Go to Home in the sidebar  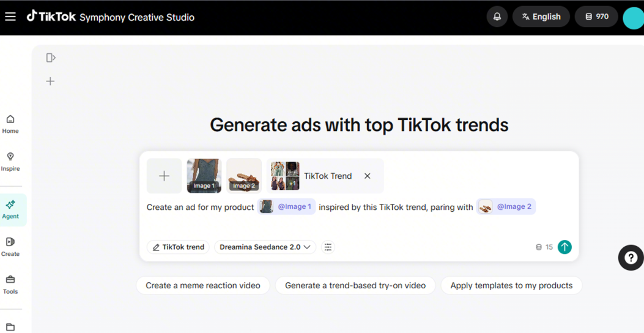tap(10, 124)
